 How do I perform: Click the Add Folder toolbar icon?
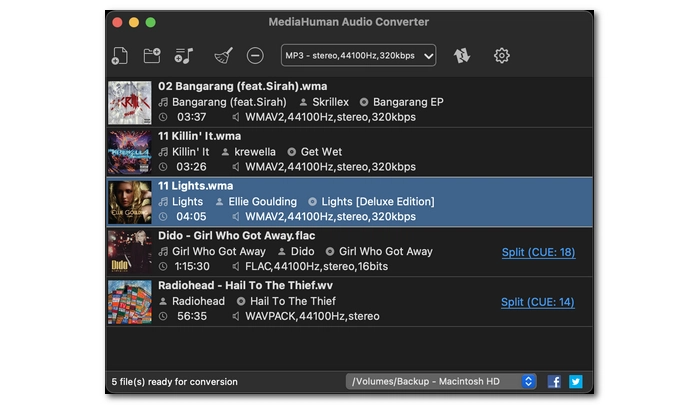(152, 55)
